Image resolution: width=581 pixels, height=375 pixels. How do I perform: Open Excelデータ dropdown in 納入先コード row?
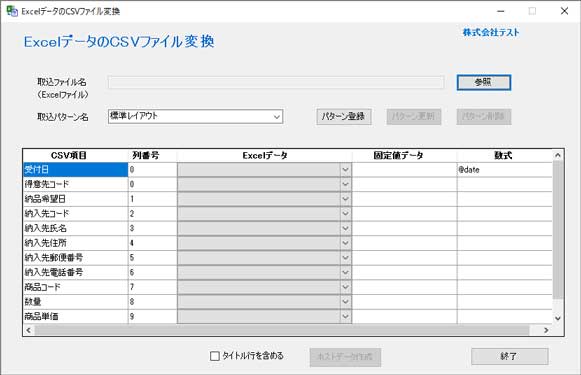345,214
